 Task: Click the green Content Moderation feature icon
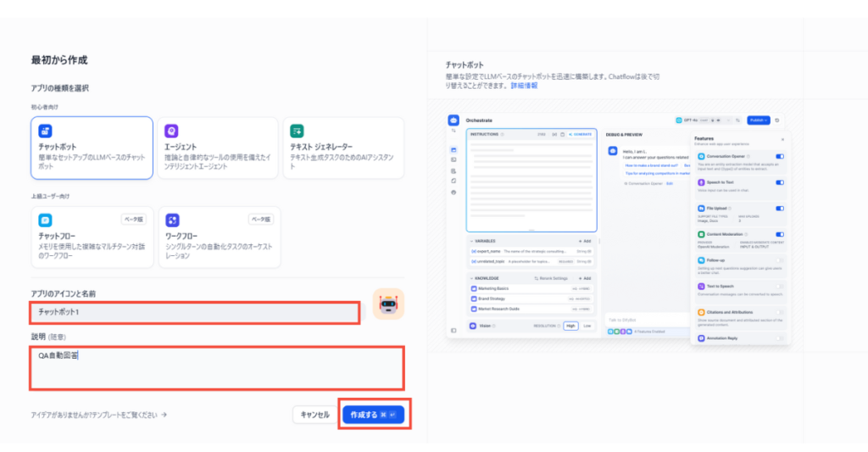tap(701, 235)
